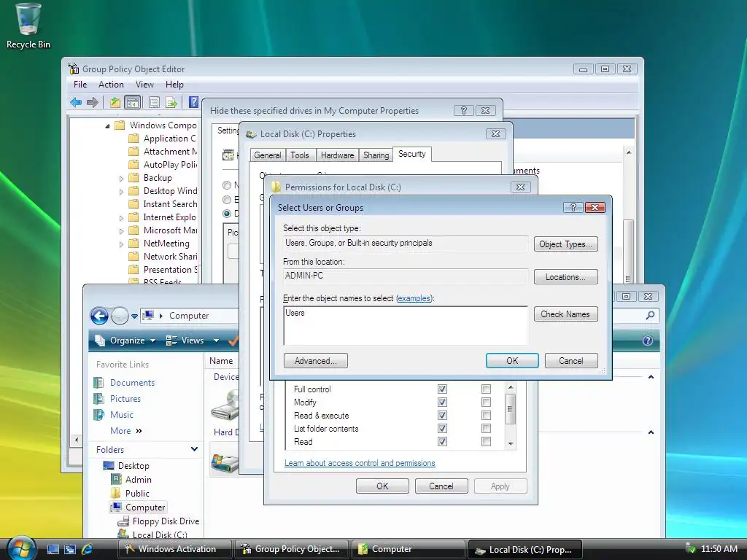The image size is (747, 560).
Task: Click into the object names text box
Action: pyautogui.click(x=406, y=326)
